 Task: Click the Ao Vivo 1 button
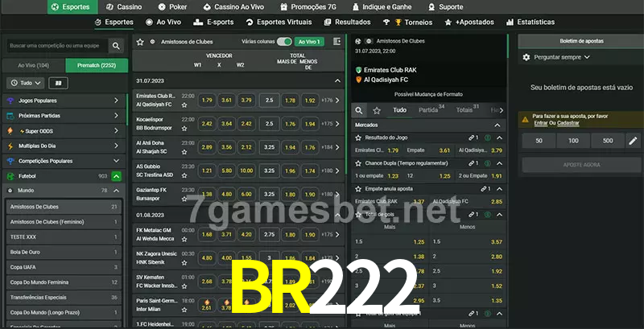point(309,42)
